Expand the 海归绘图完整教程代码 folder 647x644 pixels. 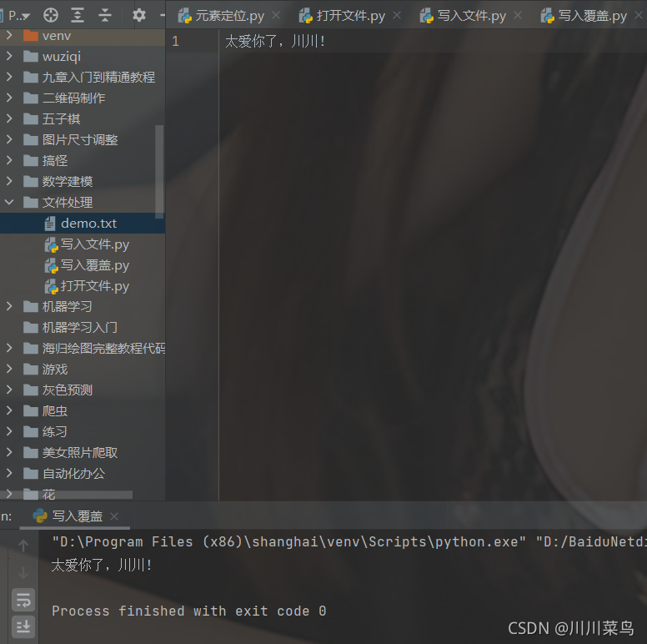pos(9,348)
